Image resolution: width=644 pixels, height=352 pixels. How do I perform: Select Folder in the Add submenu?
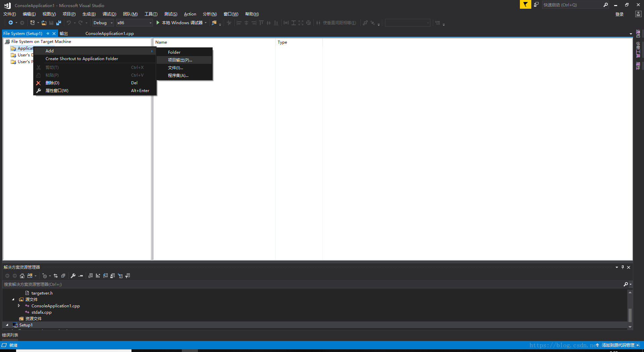[184, 52]
